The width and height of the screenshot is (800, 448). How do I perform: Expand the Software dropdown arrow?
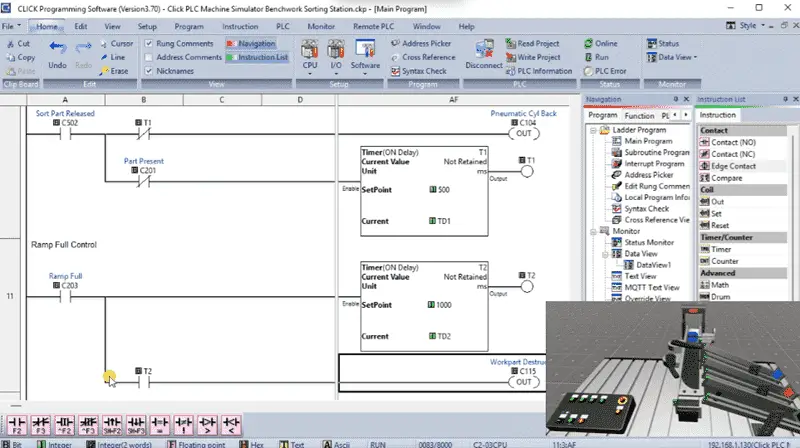pyautogui.click(x=365, y=74)
